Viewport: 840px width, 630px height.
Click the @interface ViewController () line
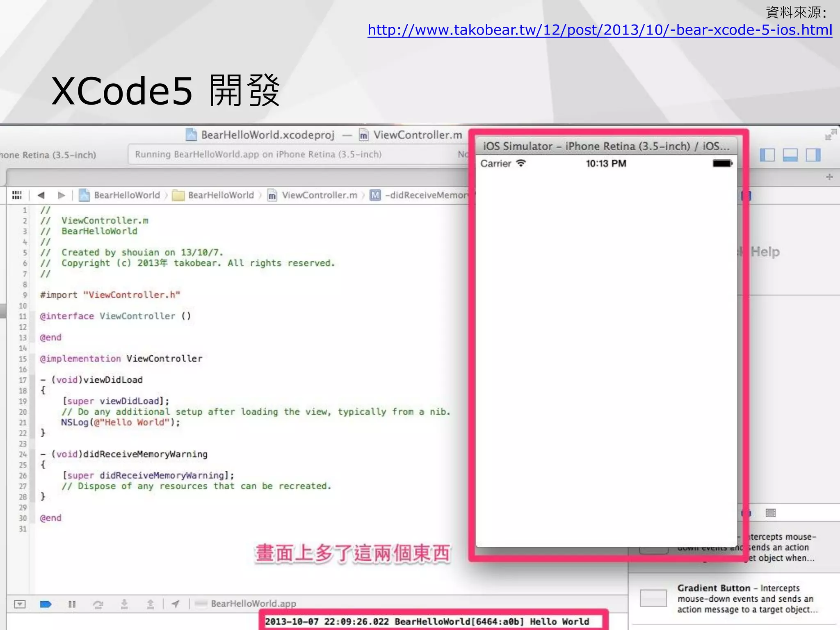point(115,316)
